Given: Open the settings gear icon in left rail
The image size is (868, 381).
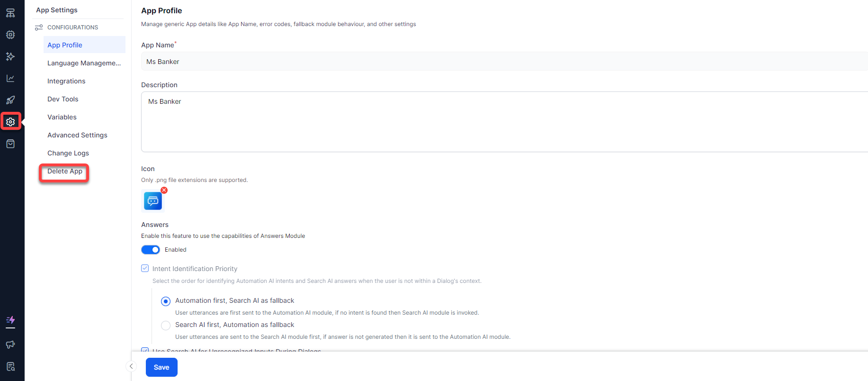Looking at the screenshot, I should (x=10, y=122).
